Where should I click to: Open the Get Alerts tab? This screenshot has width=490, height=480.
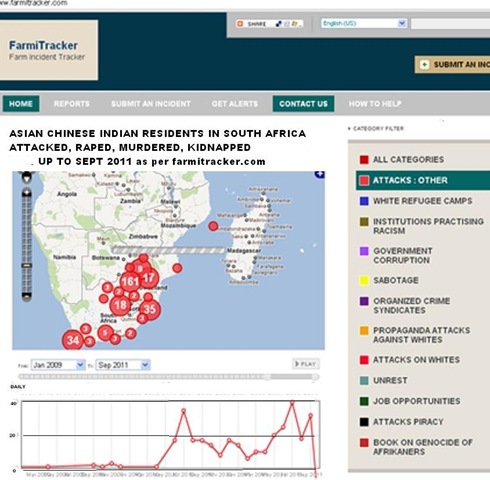235,104
